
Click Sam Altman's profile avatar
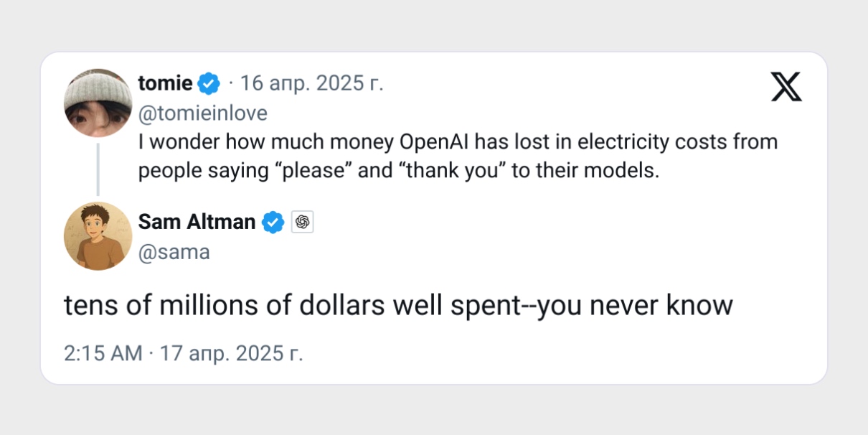[98, 236]
